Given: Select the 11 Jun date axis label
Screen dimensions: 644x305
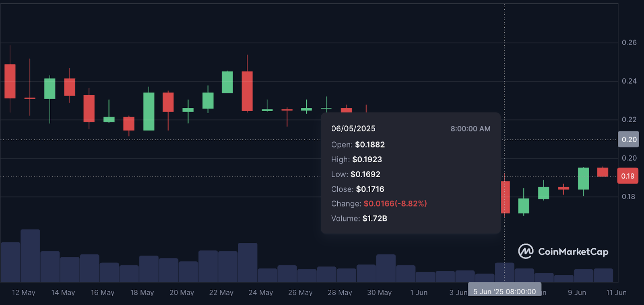Looking at the screenshot, I should [616, 293].
